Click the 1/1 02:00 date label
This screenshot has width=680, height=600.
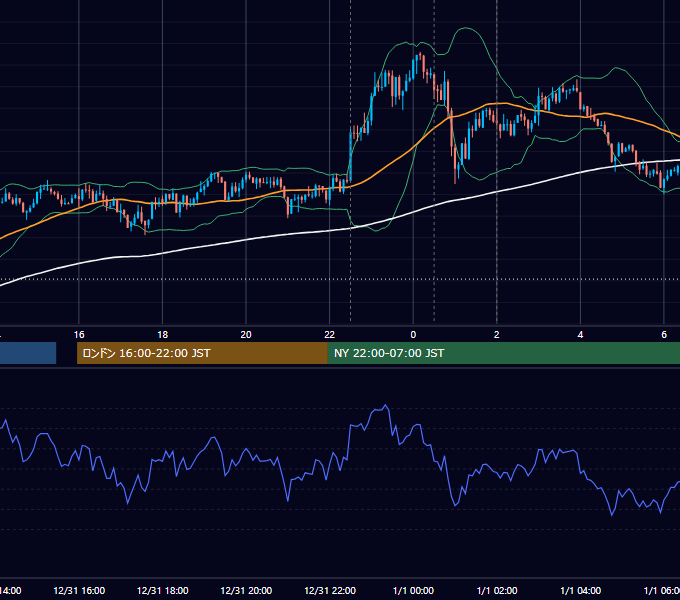pos(497,591)
